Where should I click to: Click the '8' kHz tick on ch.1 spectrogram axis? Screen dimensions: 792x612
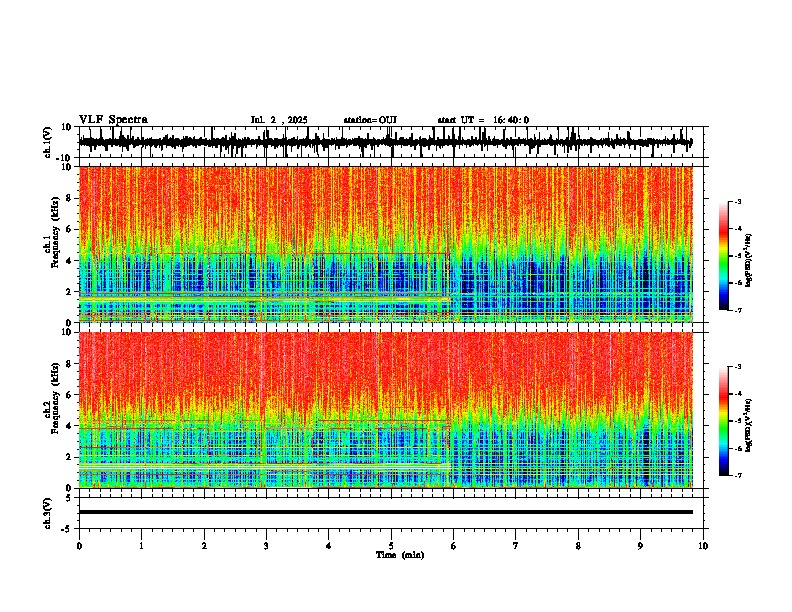pos(70,198)
